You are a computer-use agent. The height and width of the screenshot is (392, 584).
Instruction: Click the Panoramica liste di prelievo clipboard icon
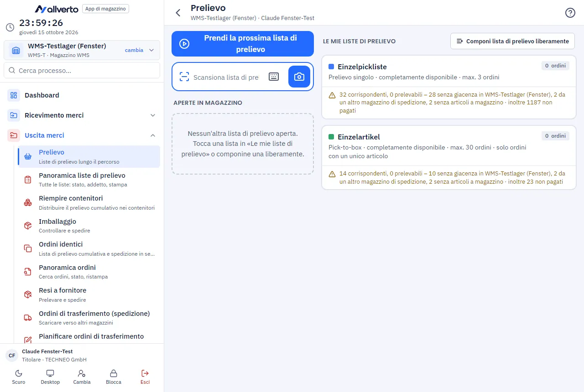click(x=28, y=180)
